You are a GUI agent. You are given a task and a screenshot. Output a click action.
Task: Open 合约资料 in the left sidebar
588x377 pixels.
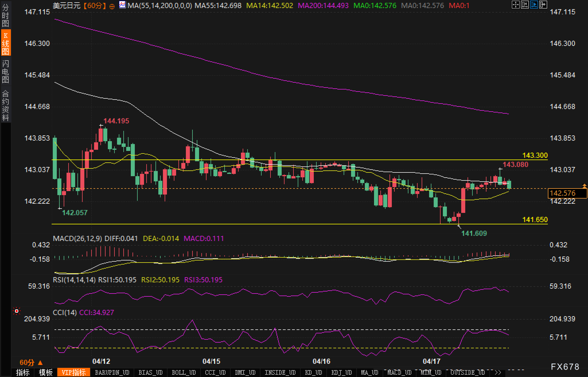[x=5, y=105]
